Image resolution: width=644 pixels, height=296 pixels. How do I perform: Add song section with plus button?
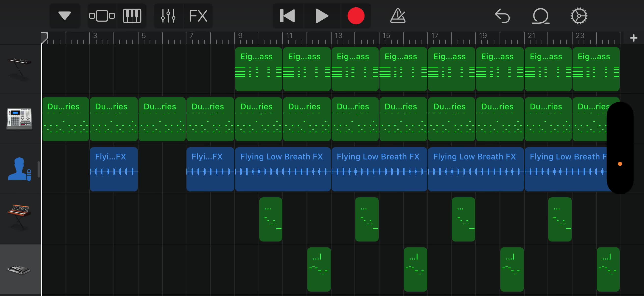(633, 38)
